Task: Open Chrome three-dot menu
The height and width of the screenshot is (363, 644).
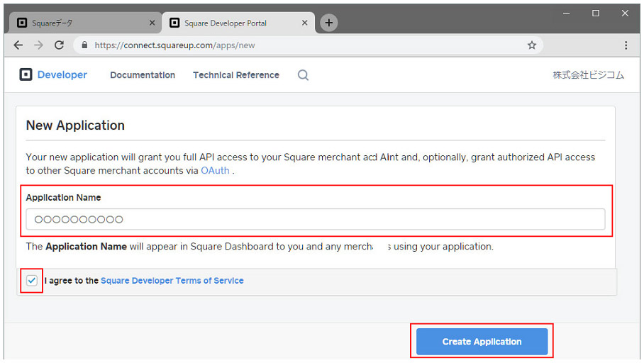Action: [x=626, y=45]
